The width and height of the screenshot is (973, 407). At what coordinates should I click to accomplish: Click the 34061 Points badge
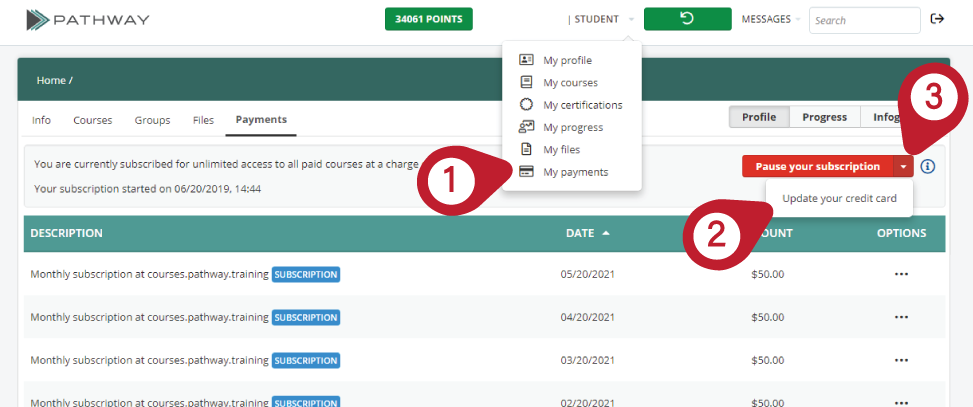(428, 19)
